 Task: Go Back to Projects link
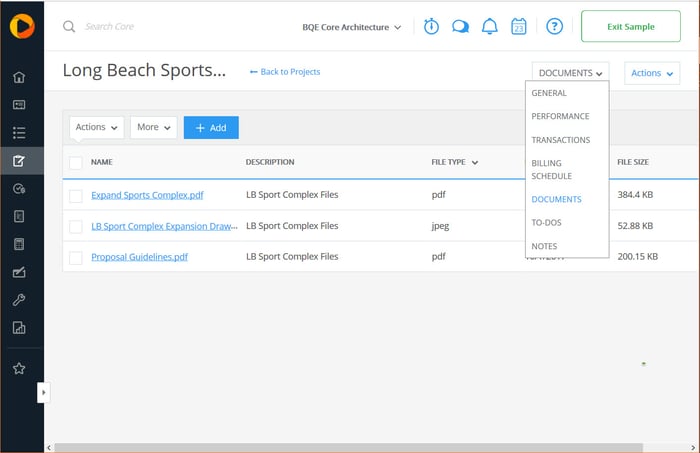point(285,72)
